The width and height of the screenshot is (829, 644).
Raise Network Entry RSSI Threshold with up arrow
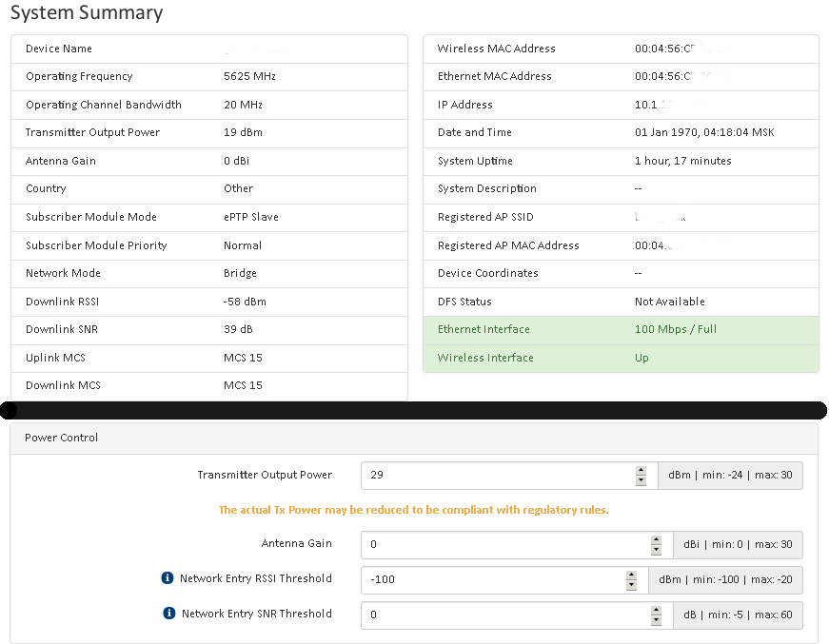coord(631,576)
